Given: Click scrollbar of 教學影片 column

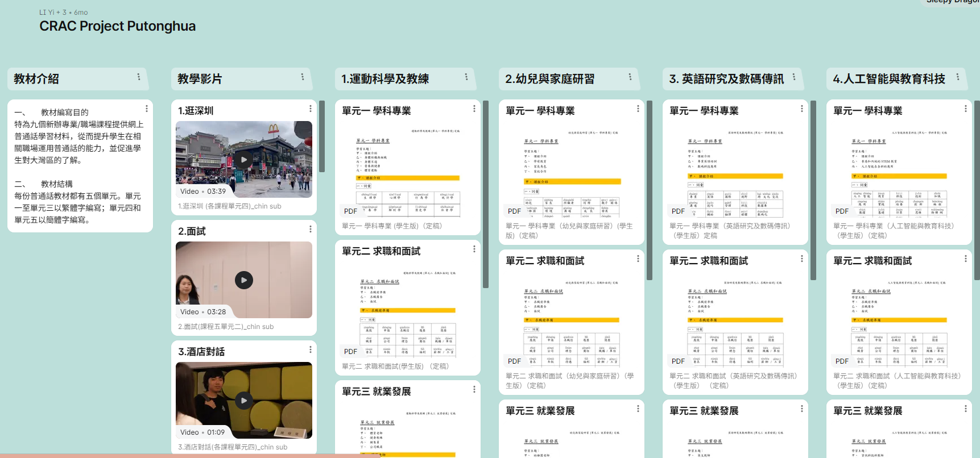Looking at the screenshot, I should pyautogui.click(x=322, y=136).
